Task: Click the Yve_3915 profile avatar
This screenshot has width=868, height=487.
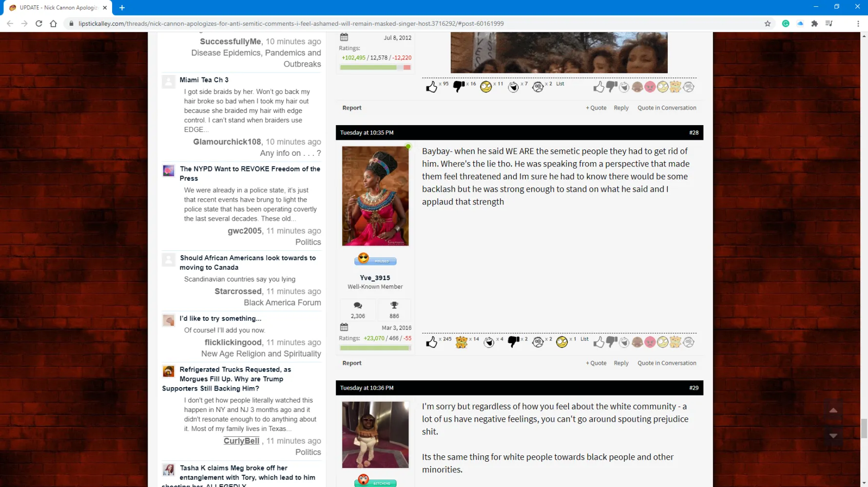Action: click(375, 196)
